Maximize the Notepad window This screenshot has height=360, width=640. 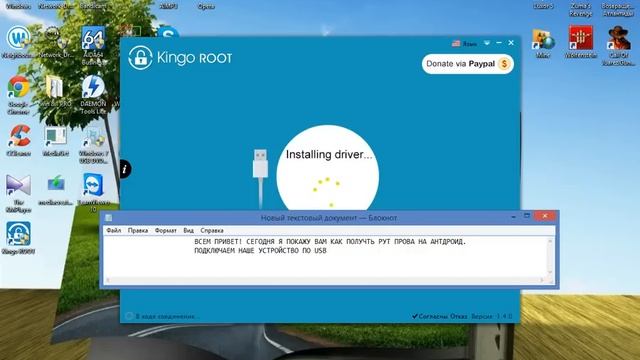click(x=527, y=216)
